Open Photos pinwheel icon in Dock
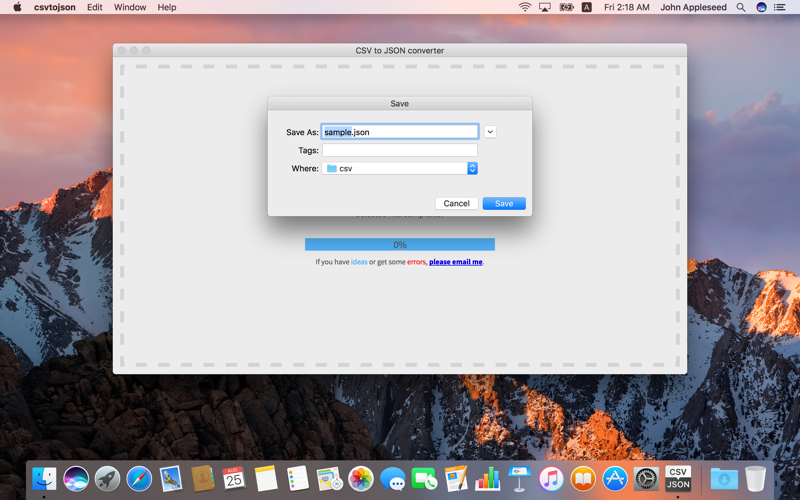800x500 pixels. pyautogui.click(x=361, y=479)
